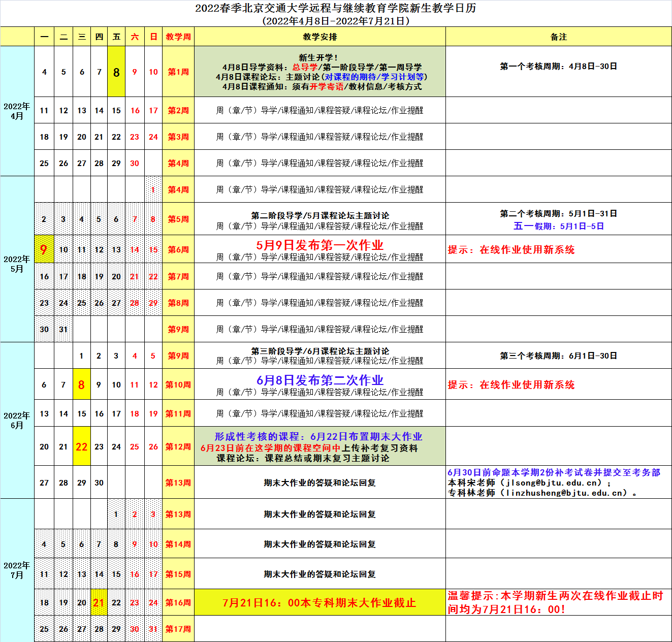
Task: Select the '第1周' week label
Action: [x=178, y=72]
